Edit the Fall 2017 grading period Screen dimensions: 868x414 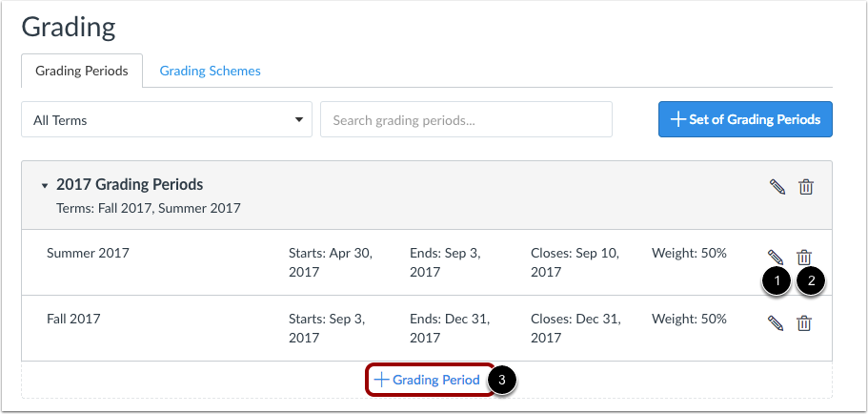776,323
